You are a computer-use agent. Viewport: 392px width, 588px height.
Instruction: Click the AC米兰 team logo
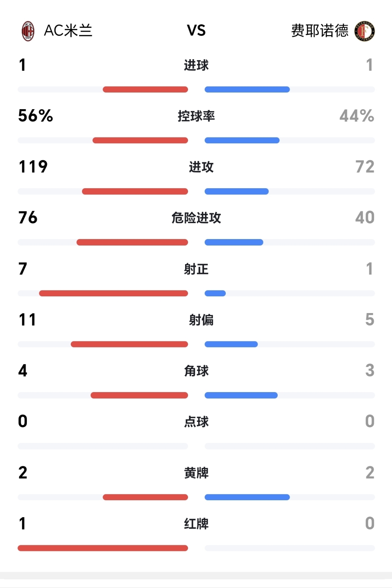(28, 31)
